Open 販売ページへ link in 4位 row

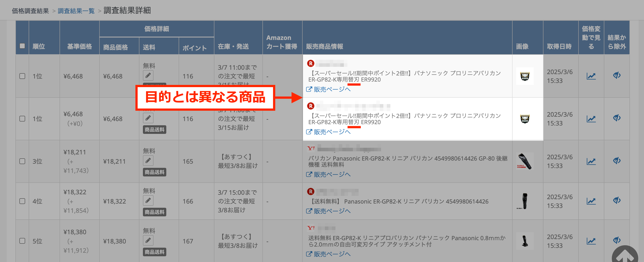tap(332, 211)
